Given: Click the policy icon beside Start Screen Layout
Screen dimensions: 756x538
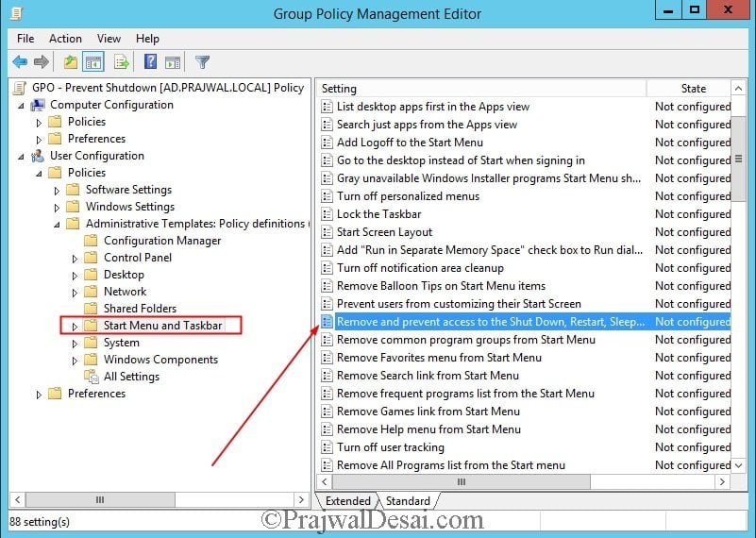Looking at the screenshot, I should click(327, 232).
